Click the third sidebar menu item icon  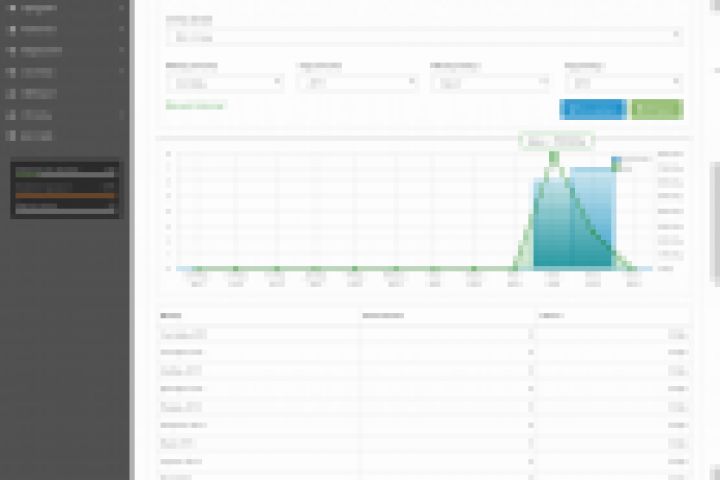pos(12,50)
